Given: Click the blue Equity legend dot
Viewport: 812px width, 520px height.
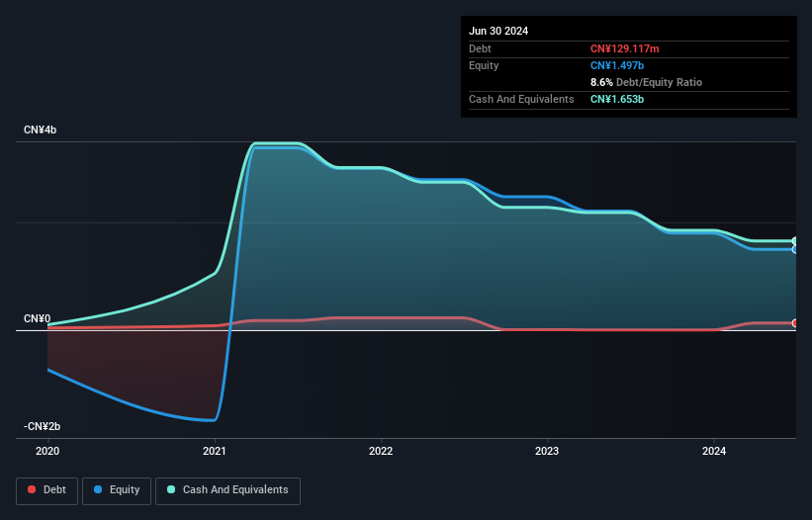Looking at the screenshot, I should point(98,489).
